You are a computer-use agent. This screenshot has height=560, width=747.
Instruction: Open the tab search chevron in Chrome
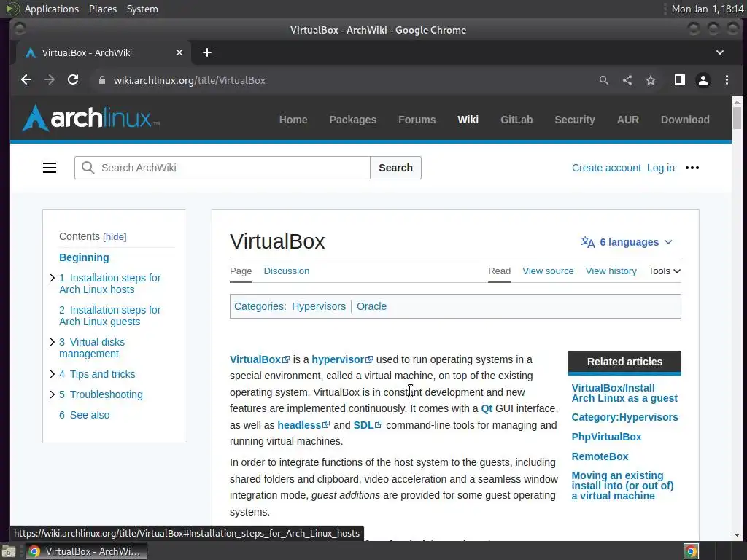720,52
